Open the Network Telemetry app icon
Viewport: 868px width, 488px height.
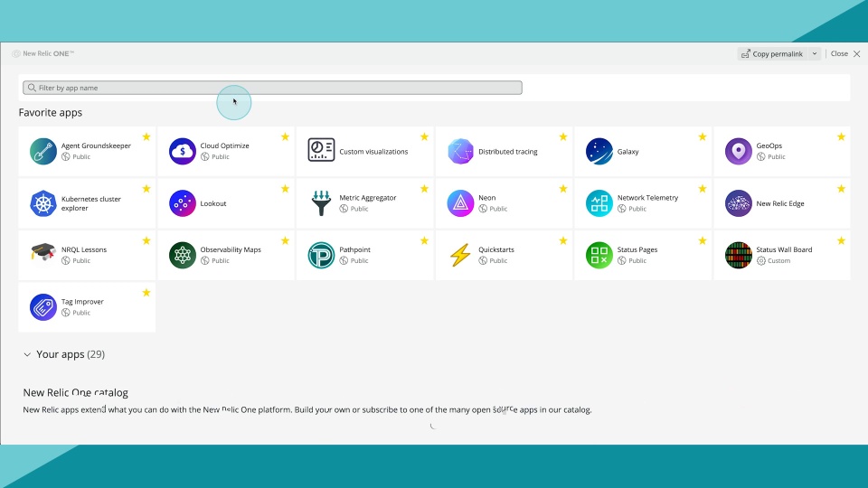[599, 203]
